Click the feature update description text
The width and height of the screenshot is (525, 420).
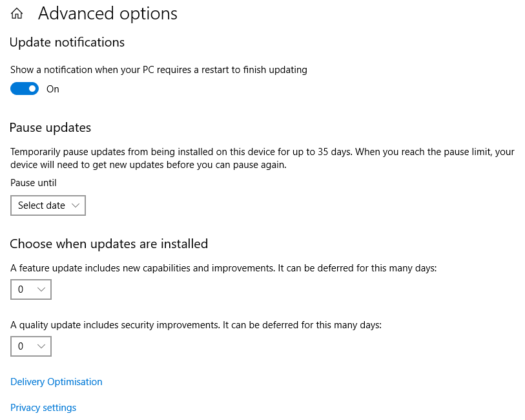(x=223, y=268)
